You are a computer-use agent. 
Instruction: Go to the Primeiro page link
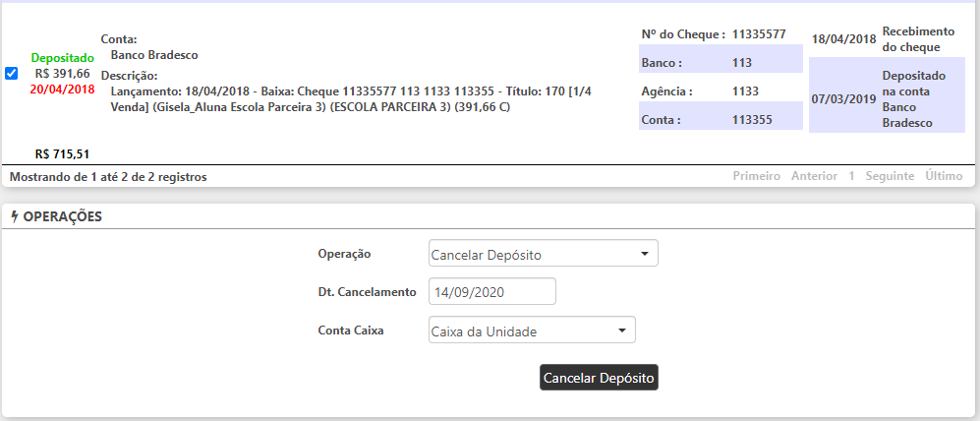point(756,176)
